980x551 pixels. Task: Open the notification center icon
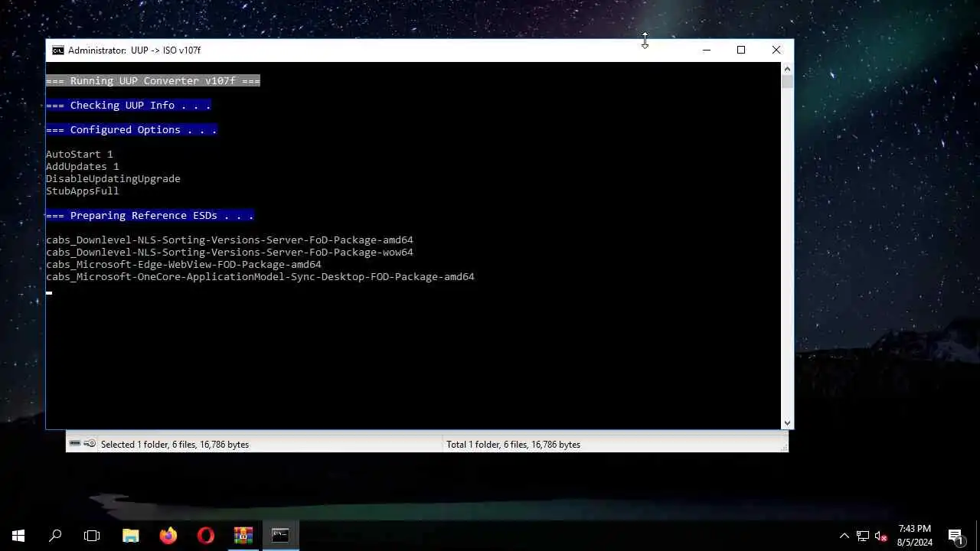click(955, 536)
